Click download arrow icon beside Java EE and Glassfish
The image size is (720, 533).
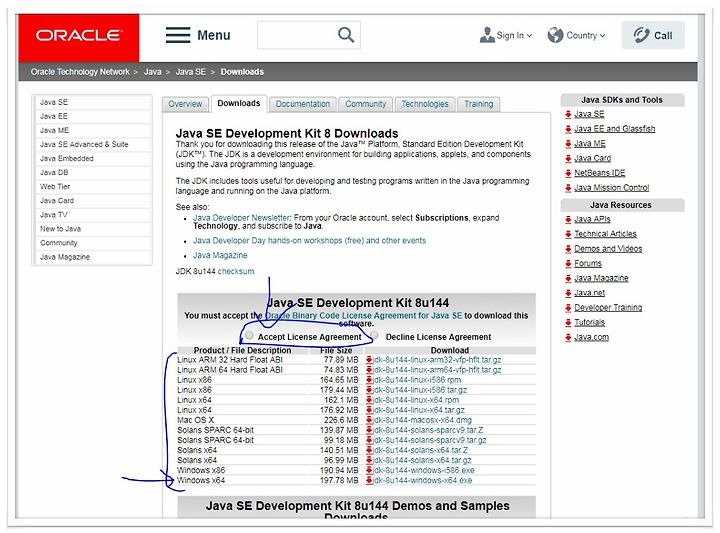(568, 129)
